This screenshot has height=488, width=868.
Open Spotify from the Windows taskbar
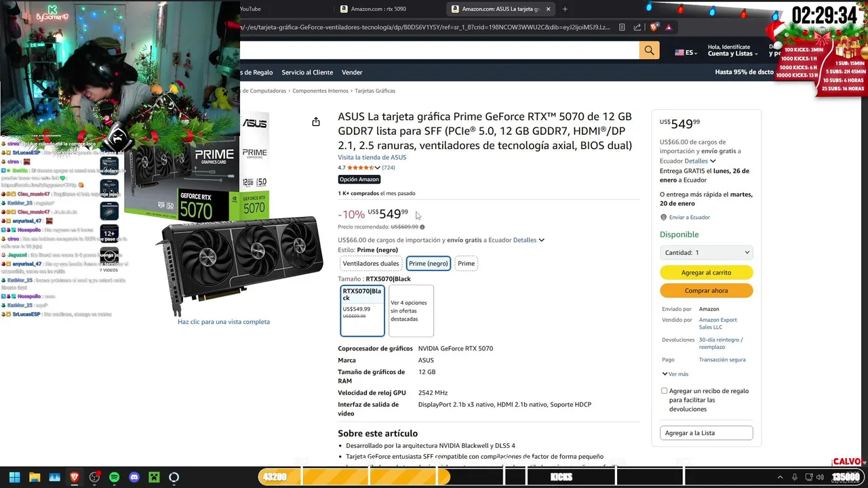click(x=114, y=477)
